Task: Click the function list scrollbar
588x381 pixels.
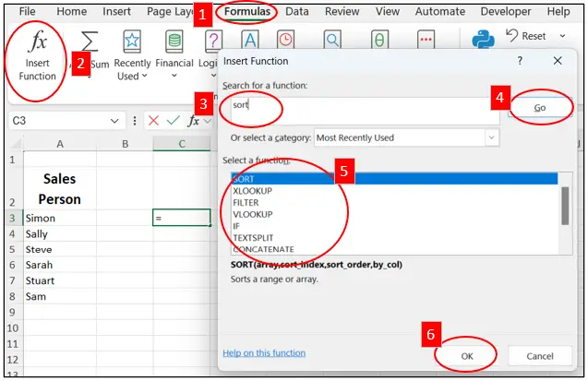Action: (x=565, y=206)
